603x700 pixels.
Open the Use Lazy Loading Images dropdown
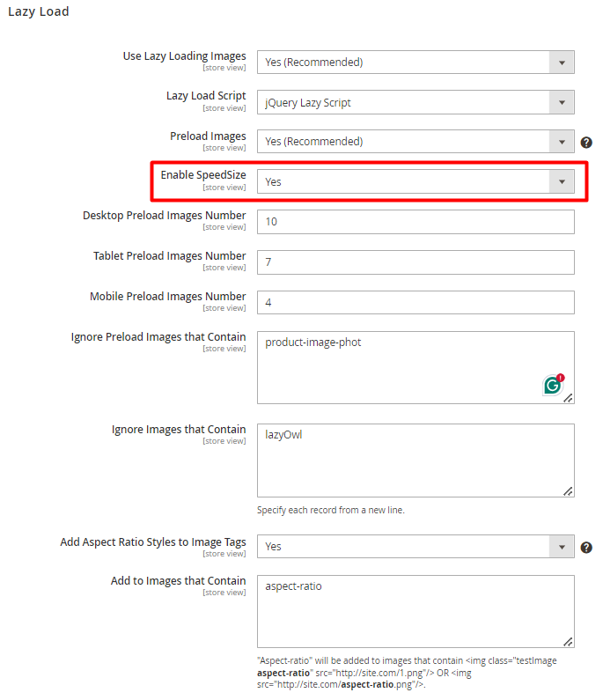coord(415,62)
